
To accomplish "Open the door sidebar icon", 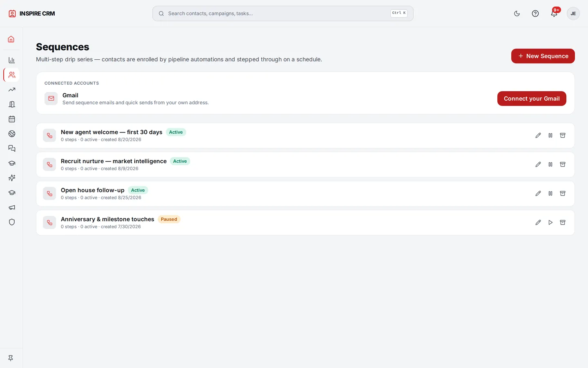I will pyautogui.click(x=11, y=104).
